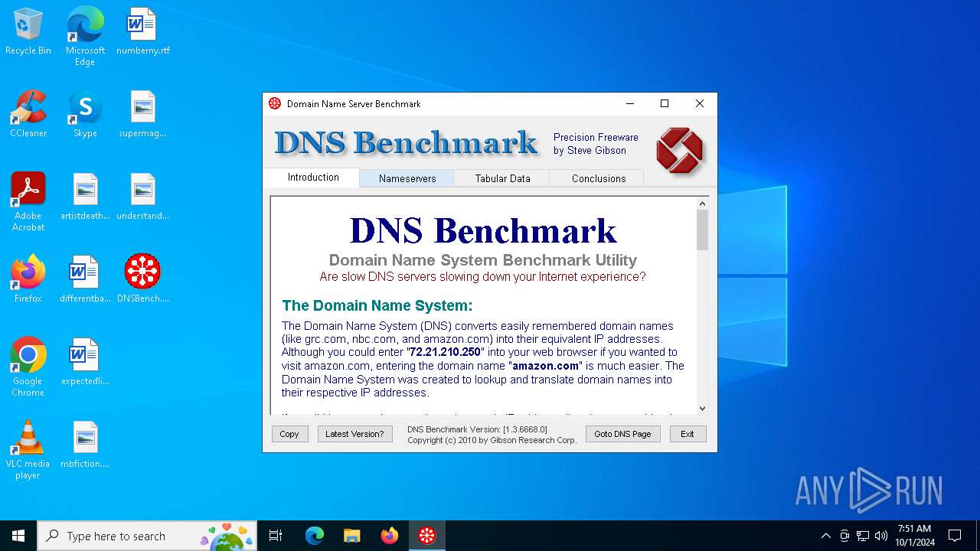Open the network tray icon

[x=863, y=536]
